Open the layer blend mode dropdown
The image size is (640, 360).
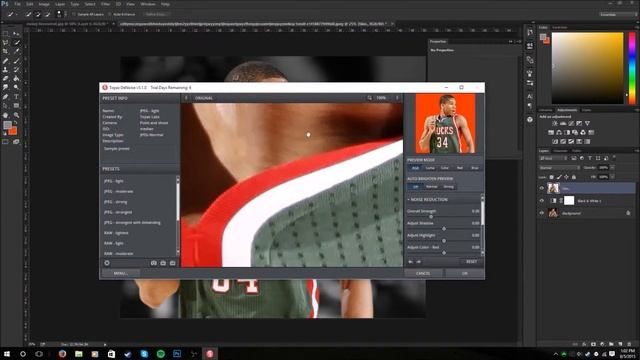tap(560, 168)
